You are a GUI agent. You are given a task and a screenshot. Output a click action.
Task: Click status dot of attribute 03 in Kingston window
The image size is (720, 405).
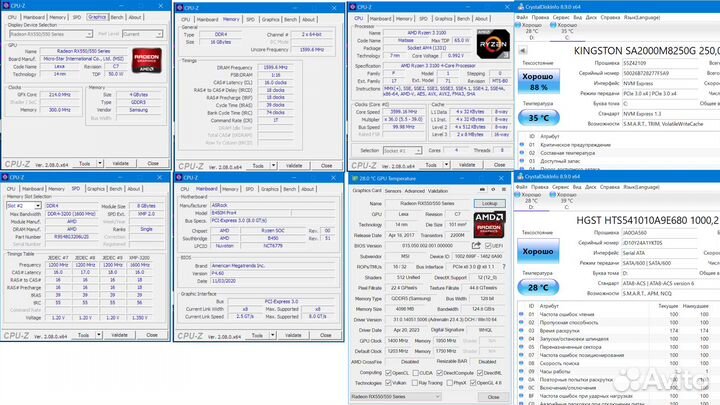pyautogui.click(x=522, y=161)
